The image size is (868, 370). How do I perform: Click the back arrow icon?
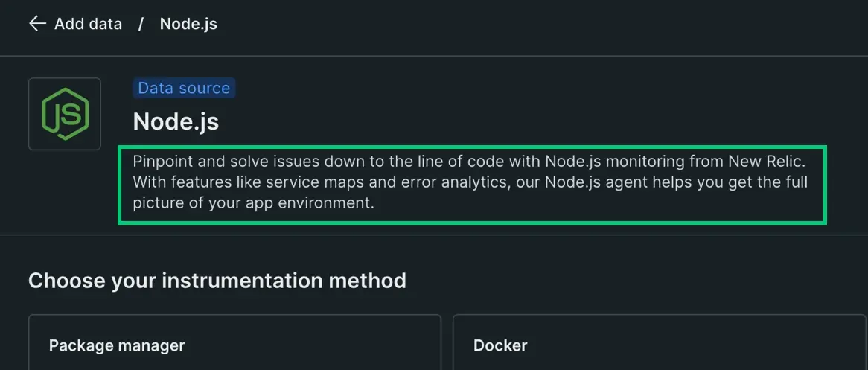tap(37, 24)
